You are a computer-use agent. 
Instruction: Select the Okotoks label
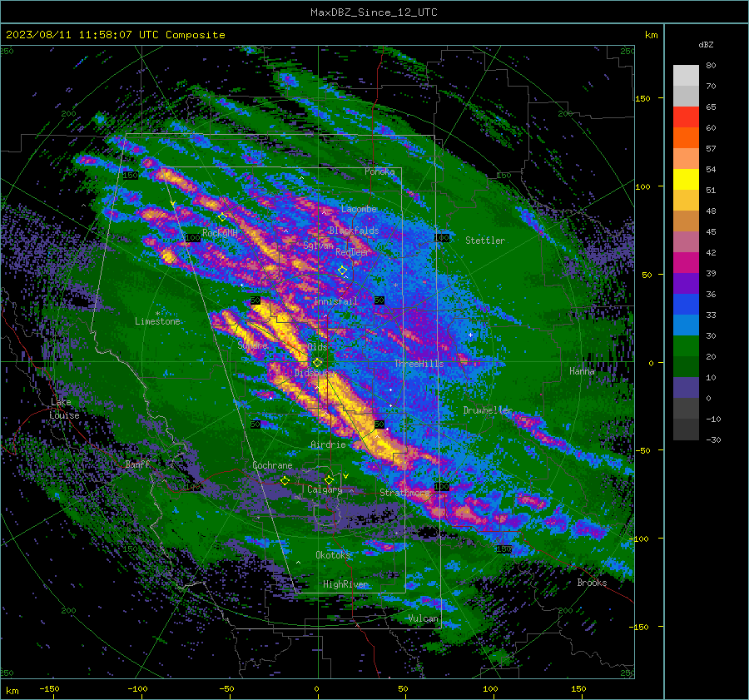pos(333,555)
